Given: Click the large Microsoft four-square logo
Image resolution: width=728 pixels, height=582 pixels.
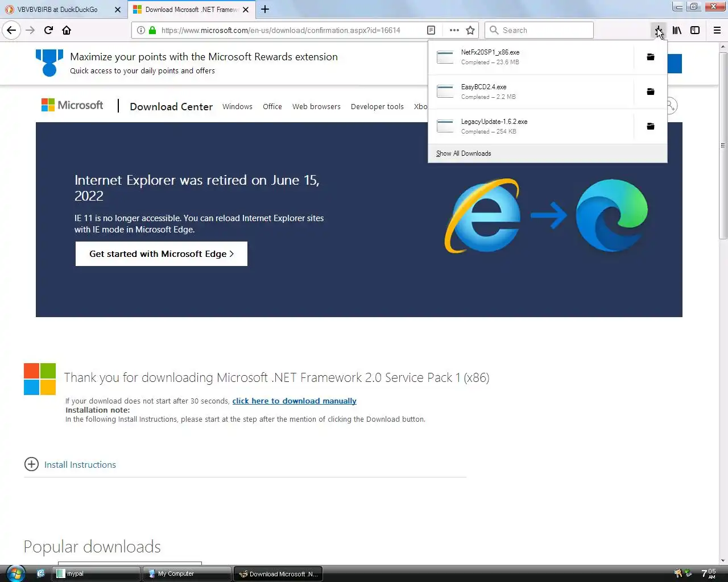Looking at the screenshot, I should pyautogui.click(x=40, y=379).
